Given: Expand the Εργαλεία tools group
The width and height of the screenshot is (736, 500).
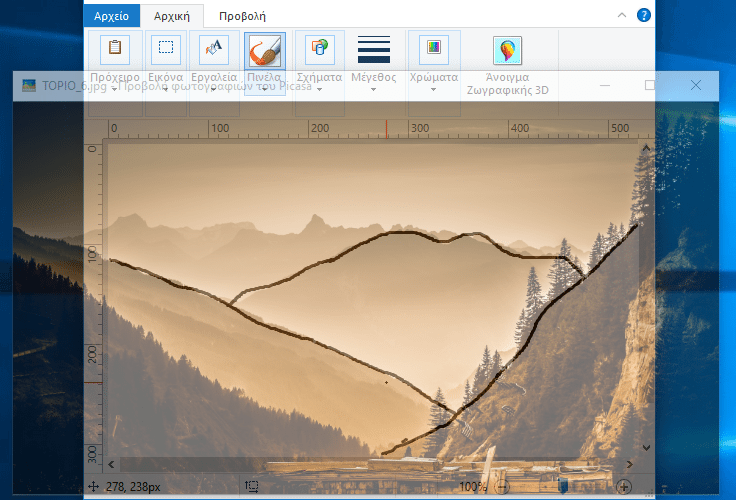Looking at the screenshot, I should coord(214,73).
